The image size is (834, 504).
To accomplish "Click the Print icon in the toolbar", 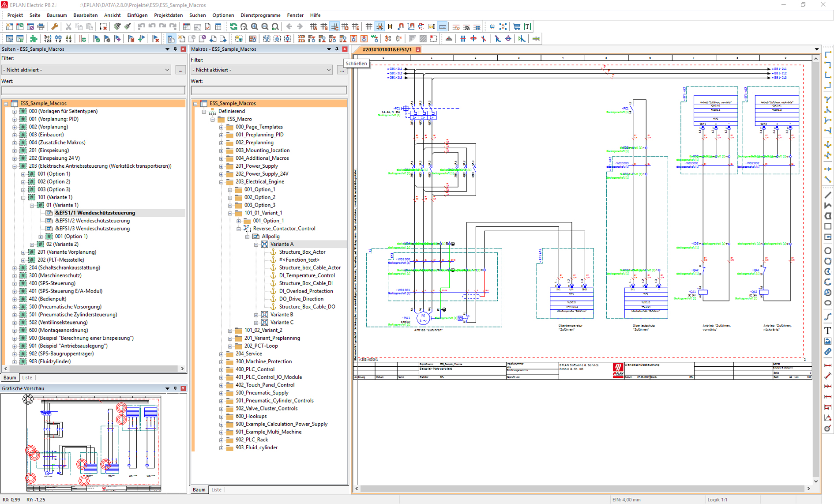I will point(41,27).
